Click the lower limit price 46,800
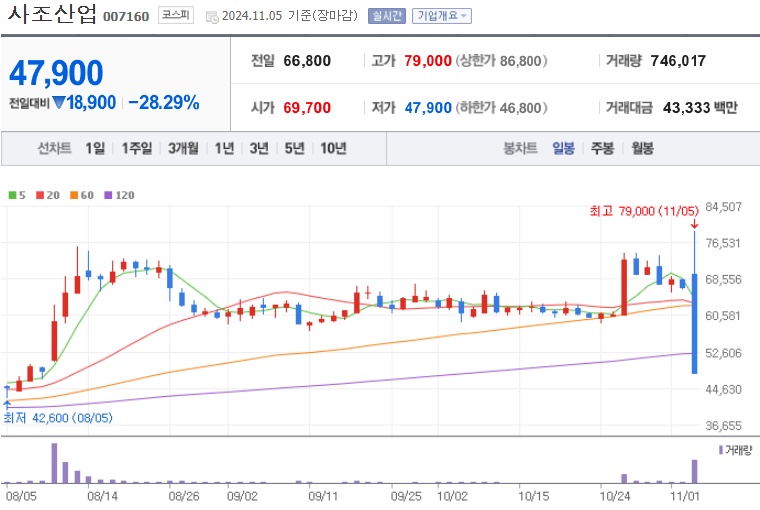 (520, 107)
